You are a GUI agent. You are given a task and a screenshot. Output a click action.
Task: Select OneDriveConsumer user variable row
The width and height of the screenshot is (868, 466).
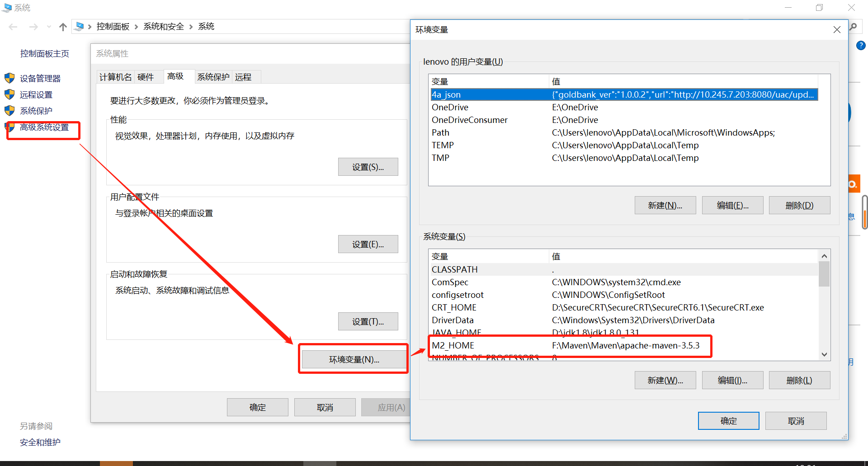(624, 120)
